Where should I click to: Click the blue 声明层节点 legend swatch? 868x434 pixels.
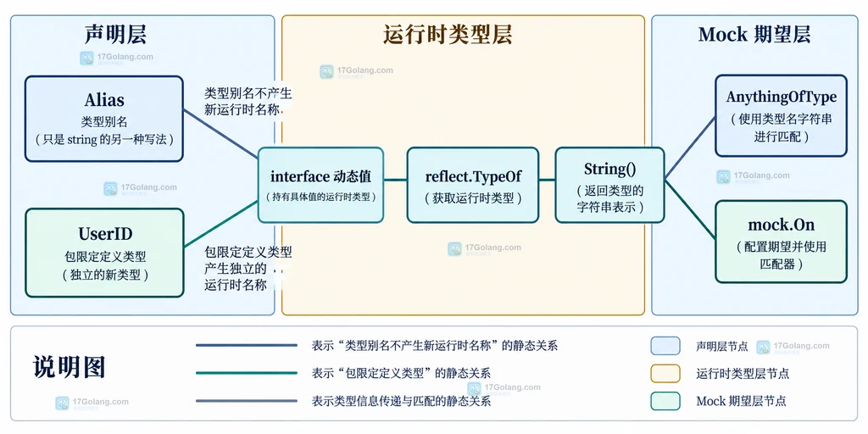(x=665, y=346)
